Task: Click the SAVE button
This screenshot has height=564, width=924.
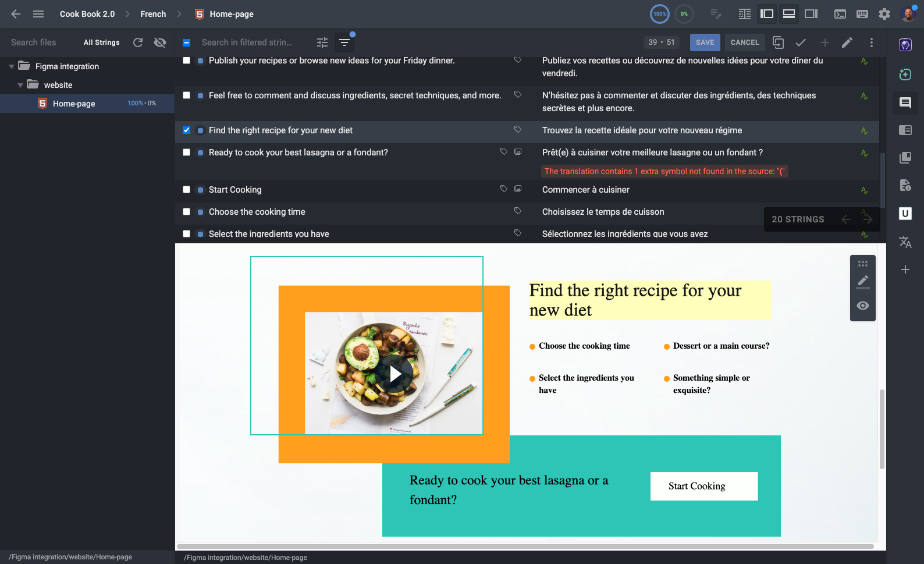Action: pyautogui.click(x=705, y=42)
